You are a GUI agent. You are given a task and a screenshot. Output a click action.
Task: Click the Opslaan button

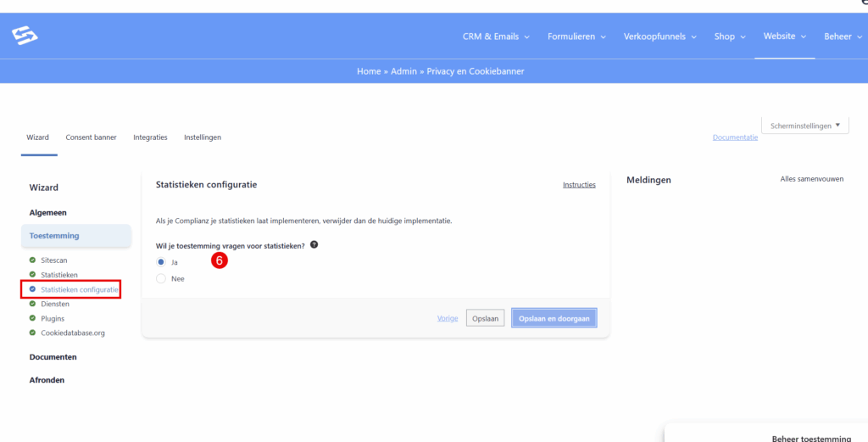[486, 318]
